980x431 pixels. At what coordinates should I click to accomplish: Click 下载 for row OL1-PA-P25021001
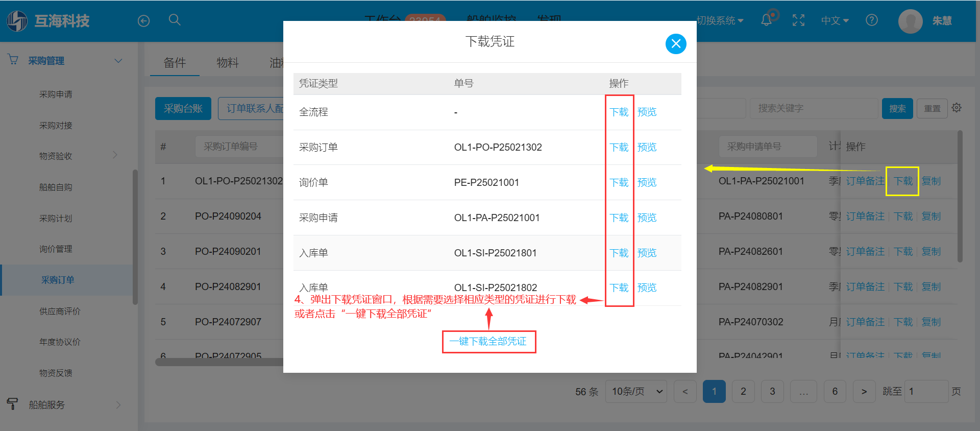tap(903, 181)
